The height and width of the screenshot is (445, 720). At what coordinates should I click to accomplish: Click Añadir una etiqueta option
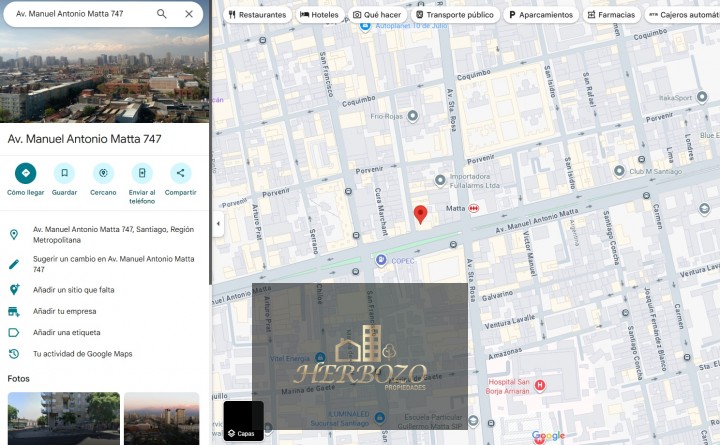point(66,332)
